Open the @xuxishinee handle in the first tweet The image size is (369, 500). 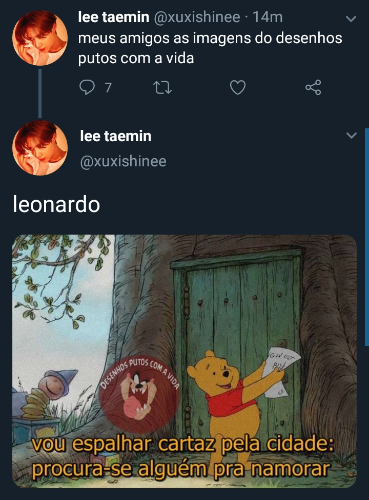tap(197, 17)
